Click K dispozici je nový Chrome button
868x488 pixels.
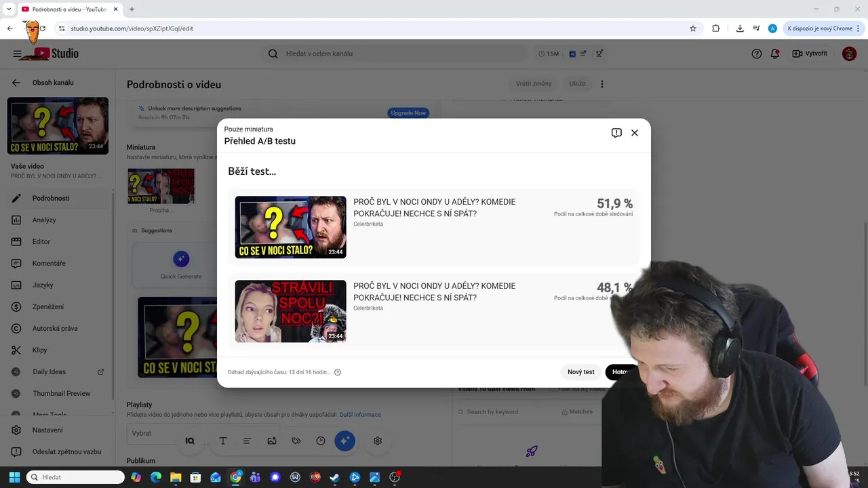823,28
